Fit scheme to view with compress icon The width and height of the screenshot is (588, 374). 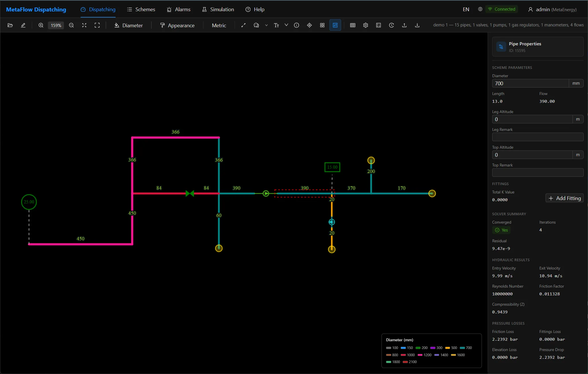pyautogui.click(x=84, y=25)
